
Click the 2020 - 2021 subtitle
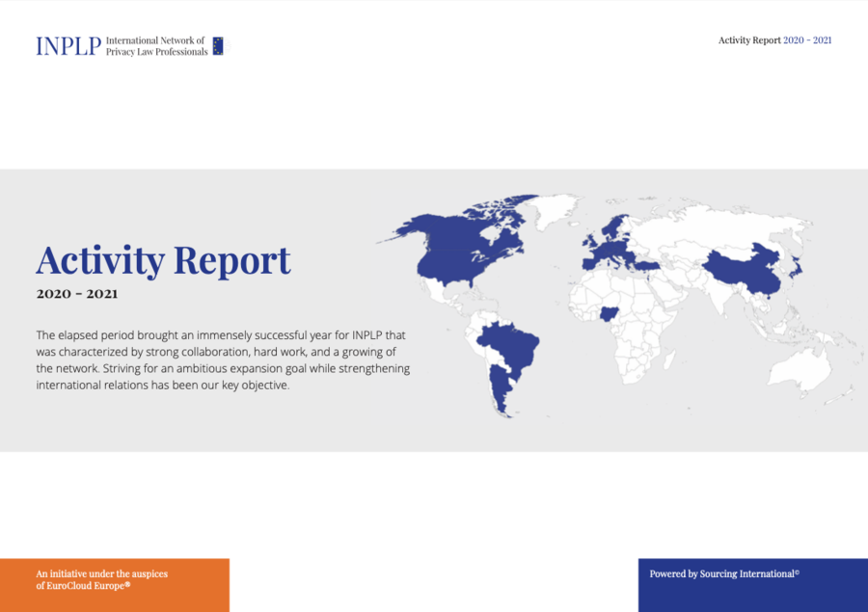click(x=77, y=294)
